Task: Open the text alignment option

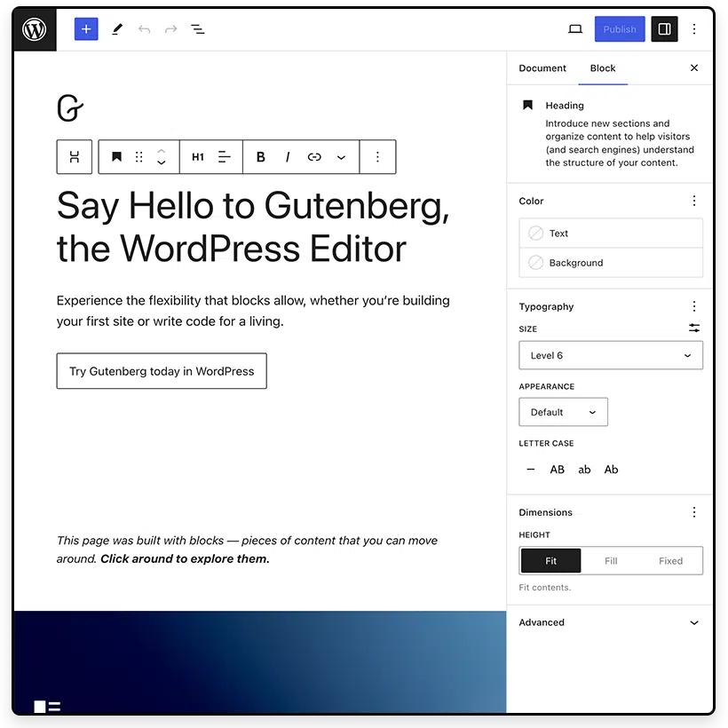Action: coord(225,157)
